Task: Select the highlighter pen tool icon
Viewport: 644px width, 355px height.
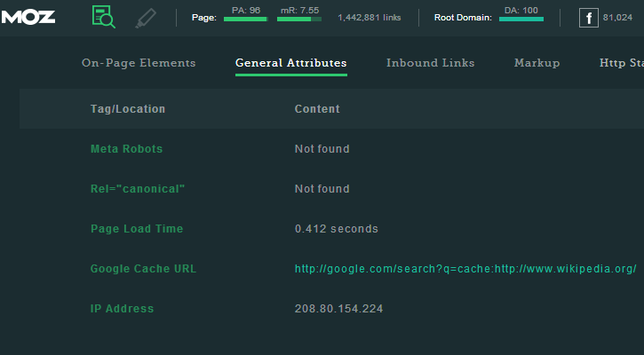Action: coord(146,19)
